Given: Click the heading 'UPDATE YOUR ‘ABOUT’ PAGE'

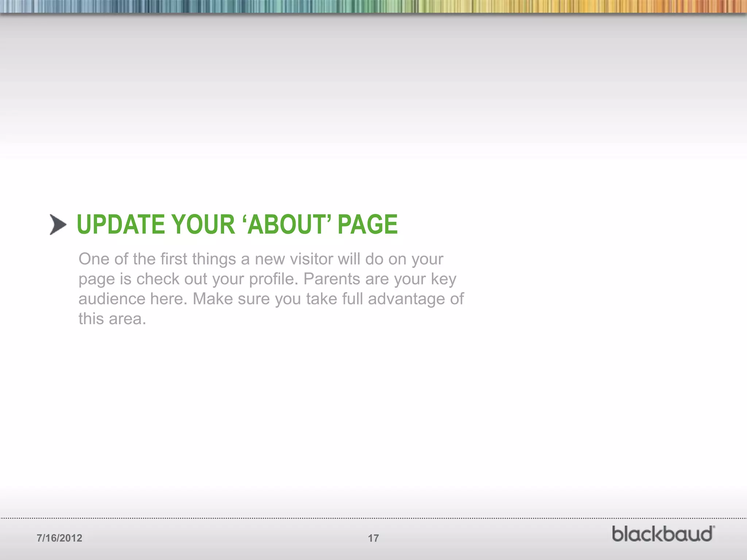Looking at the screenshot, I should 237,224.
